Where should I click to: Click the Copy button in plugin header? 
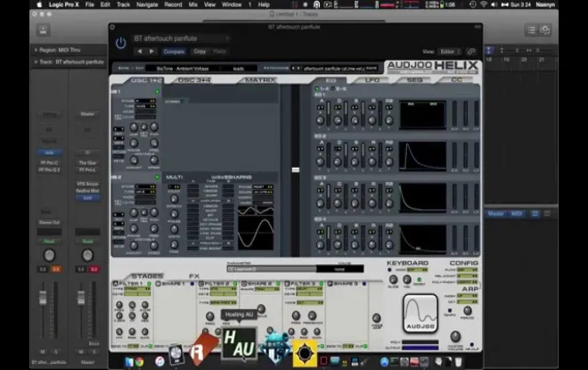[x=200, y=52]
